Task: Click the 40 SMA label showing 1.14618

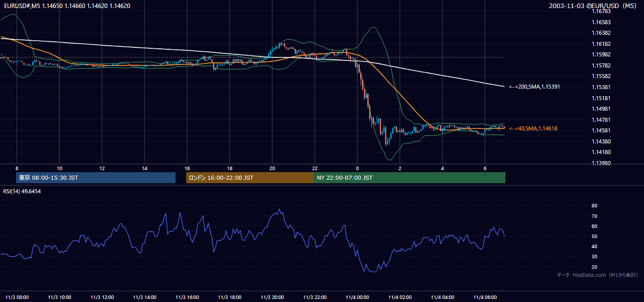Action: [x=533, y=129]
